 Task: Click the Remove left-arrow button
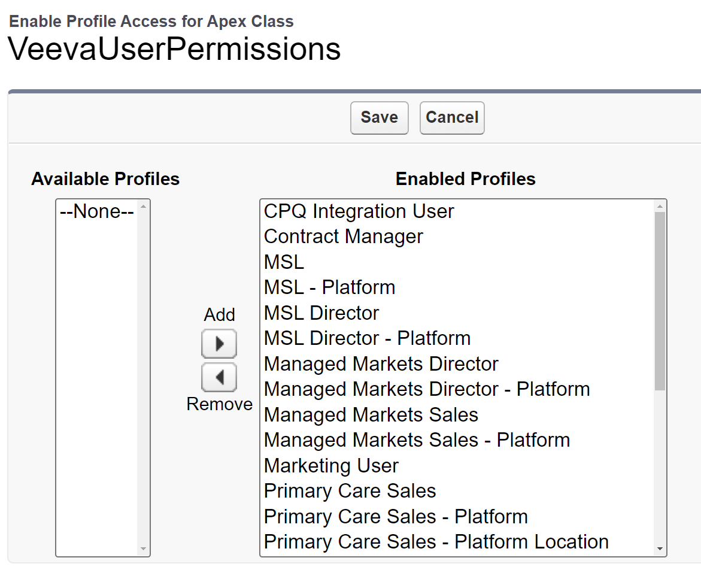[219, 377]
